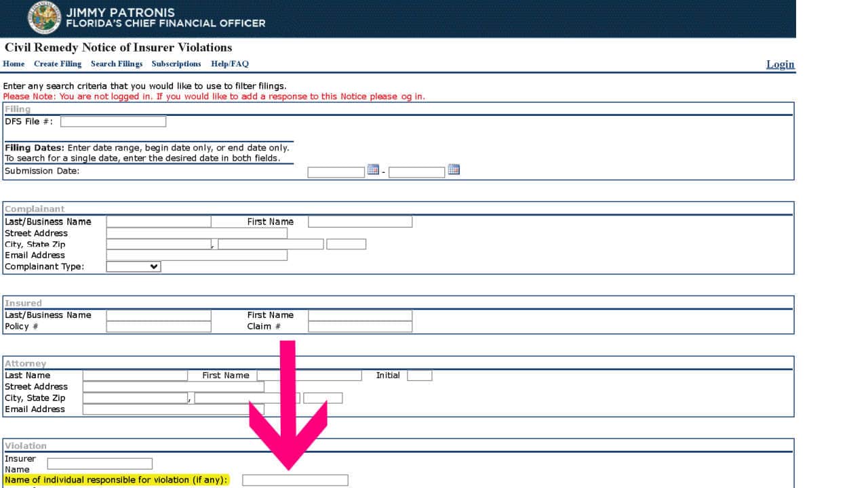Click the Complainant First Name field
Viewport: 868px width, 488px height.
click(360, 222)
